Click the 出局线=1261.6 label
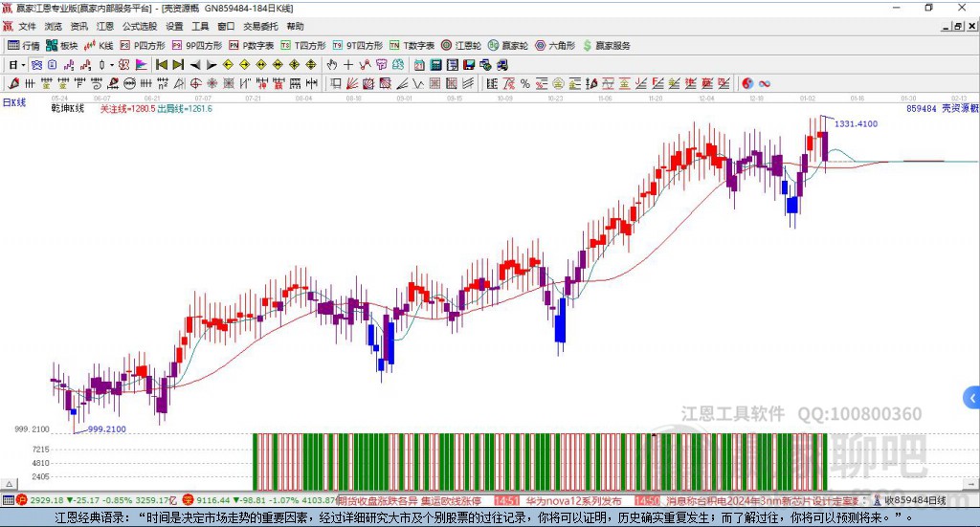This screenshot has width=980, height=527. 185,109
